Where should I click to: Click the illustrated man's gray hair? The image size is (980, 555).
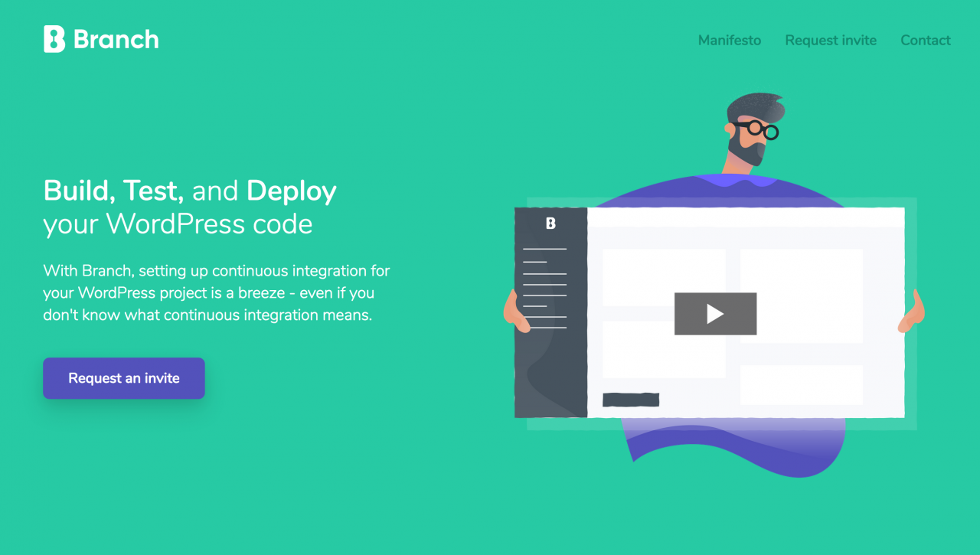(754, 107)
